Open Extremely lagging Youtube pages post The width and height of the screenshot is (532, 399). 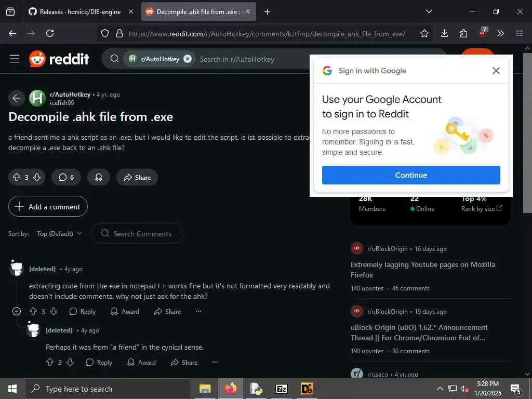[x=423, y=270]
